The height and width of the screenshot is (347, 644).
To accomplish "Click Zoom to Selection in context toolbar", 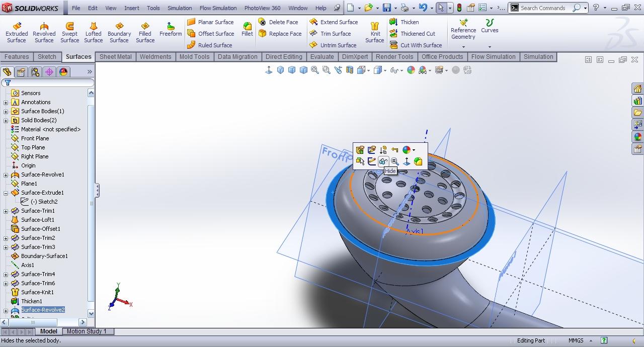I will 395,161.
